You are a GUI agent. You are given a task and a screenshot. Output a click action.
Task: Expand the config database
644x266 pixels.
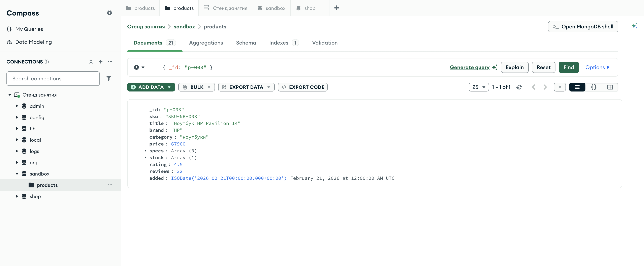(x=17, y=117)
